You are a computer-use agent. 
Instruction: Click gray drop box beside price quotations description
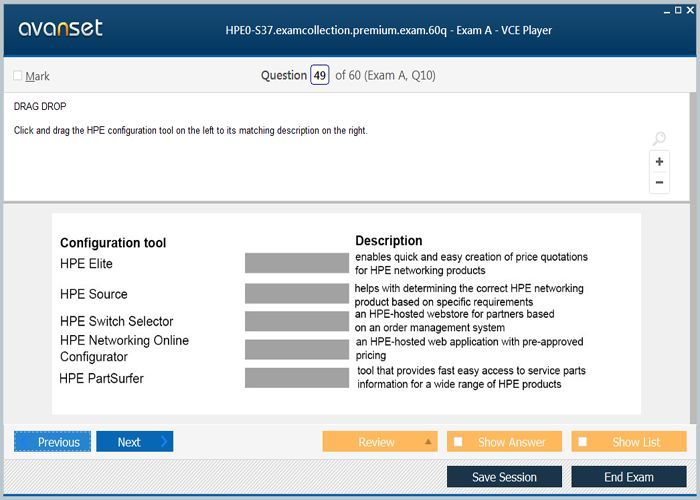pyautogui.click(x=296, y=263)
